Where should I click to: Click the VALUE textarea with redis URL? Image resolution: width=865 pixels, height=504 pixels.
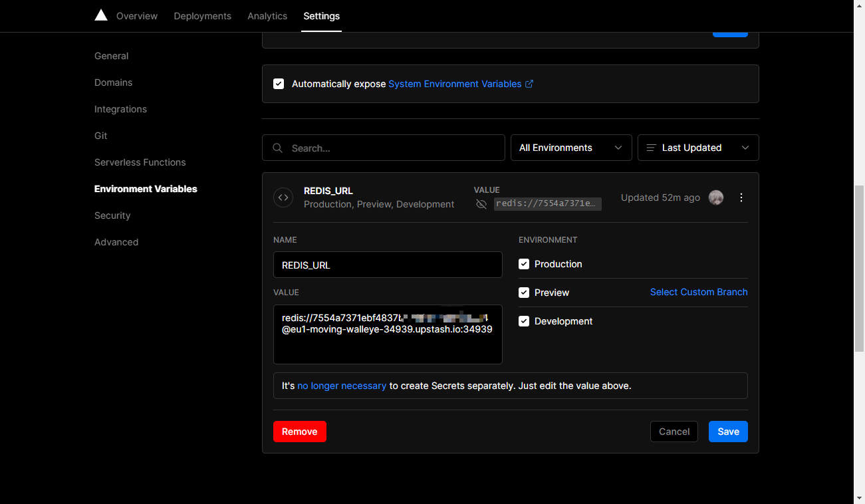pyautogui.click(x=388, y=334)
